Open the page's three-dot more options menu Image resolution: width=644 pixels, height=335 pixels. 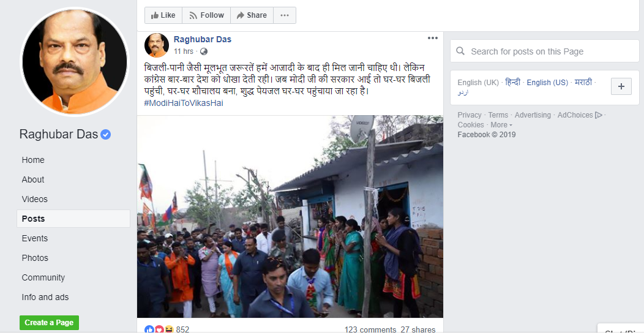tap(285, 15)
